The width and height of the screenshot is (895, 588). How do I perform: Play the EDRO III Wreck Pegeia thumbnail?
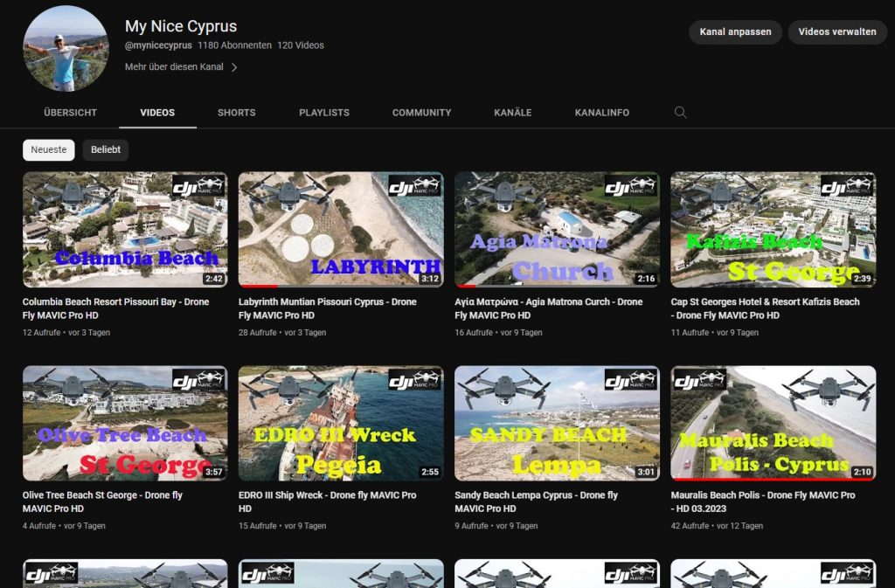(341, 423)
